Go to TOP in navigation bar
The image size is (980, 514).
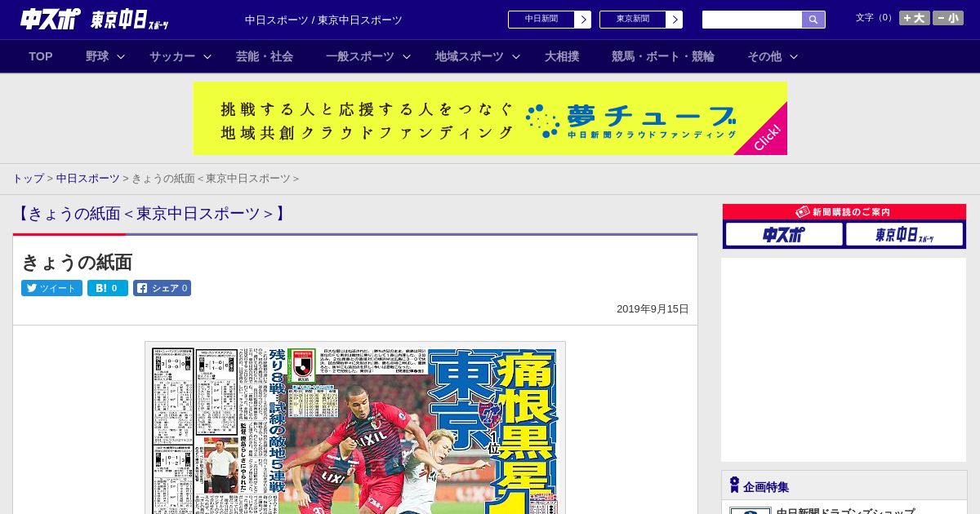click(41, 56)
